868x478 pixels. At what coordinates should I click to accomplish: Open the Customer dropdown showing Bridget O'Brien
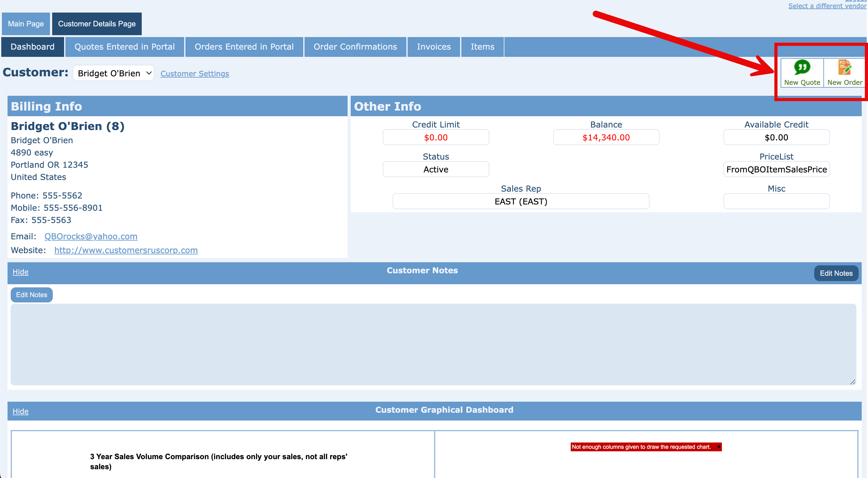click(113, 73)
